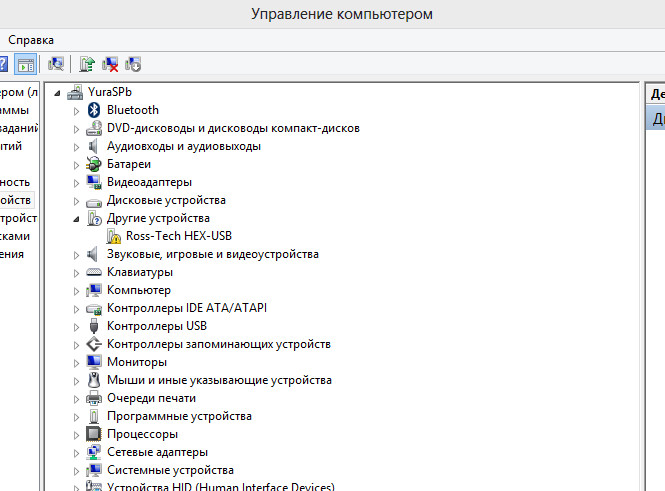Open the Справка menu
Image resolution: width=665 pixels, height=491 pixels.
pyautogui.click(x=31, y=40)
